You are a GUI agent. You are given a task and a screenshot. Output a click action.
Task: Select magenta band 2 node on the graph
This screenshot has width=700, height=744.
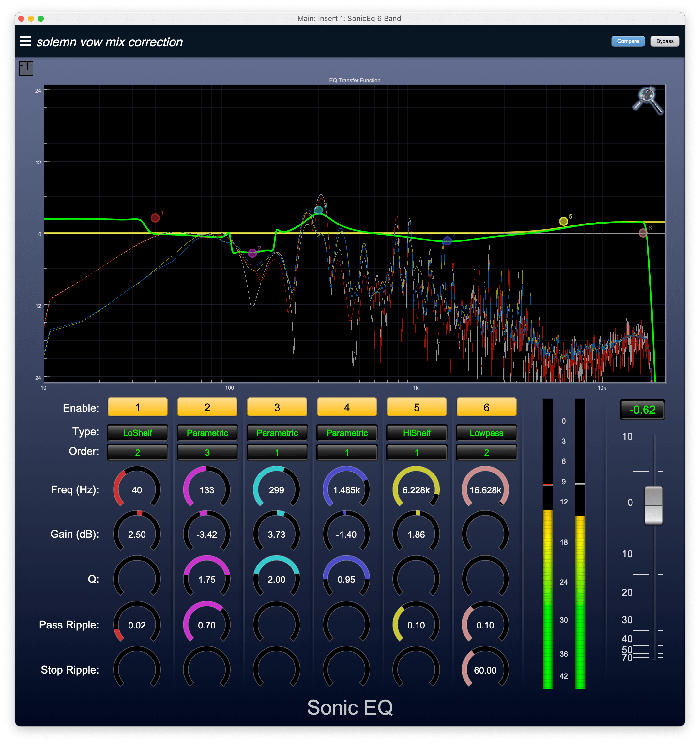point(252,253)
